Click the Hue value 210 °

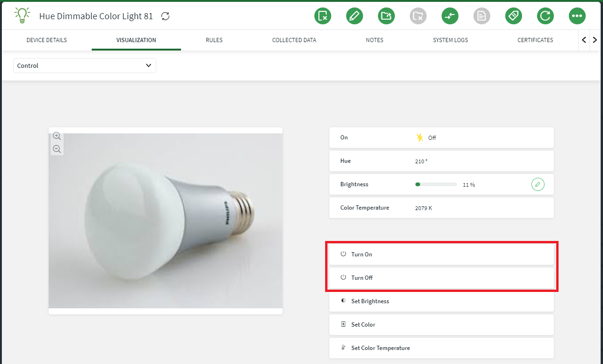tap(421, 161)
